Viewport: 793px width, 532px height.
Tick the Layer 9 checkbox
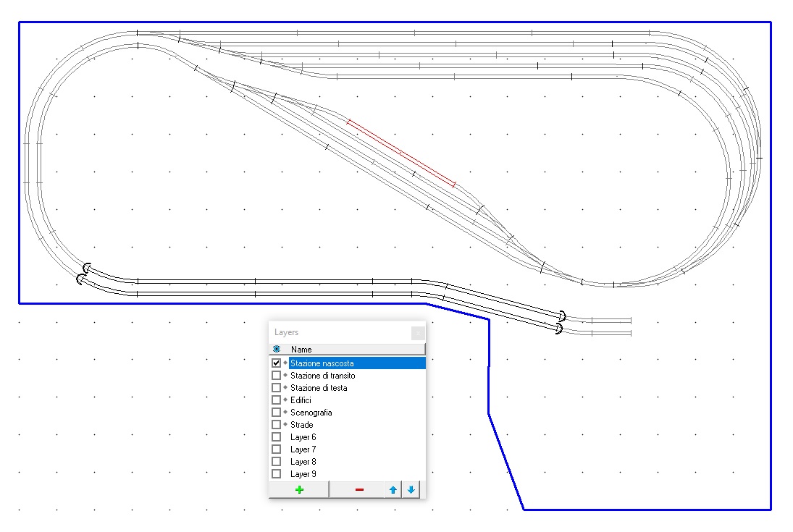point(276,474)
